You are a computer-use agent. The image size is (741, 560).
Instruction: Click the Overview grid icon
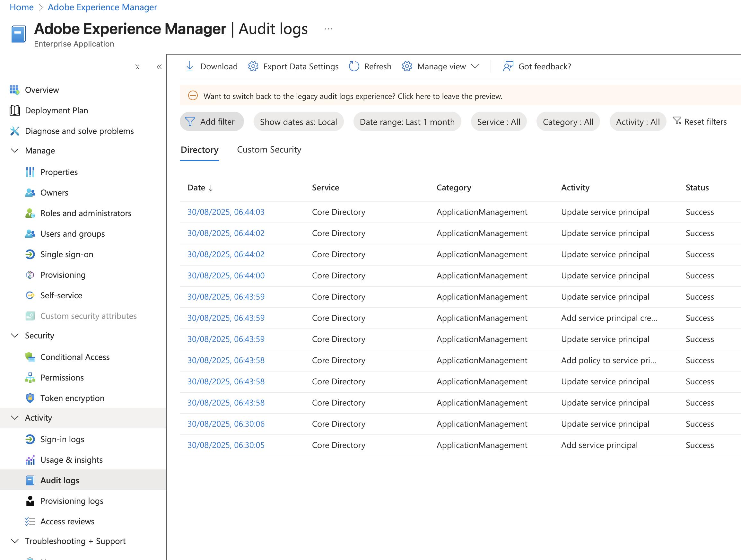(x=14, y=90)
